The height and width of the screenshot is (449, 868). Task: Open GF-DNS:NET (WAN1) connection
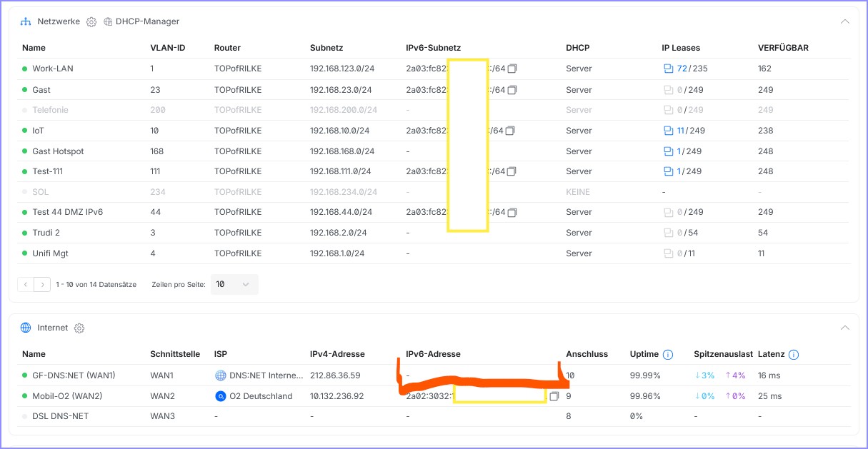click(74, 375)
